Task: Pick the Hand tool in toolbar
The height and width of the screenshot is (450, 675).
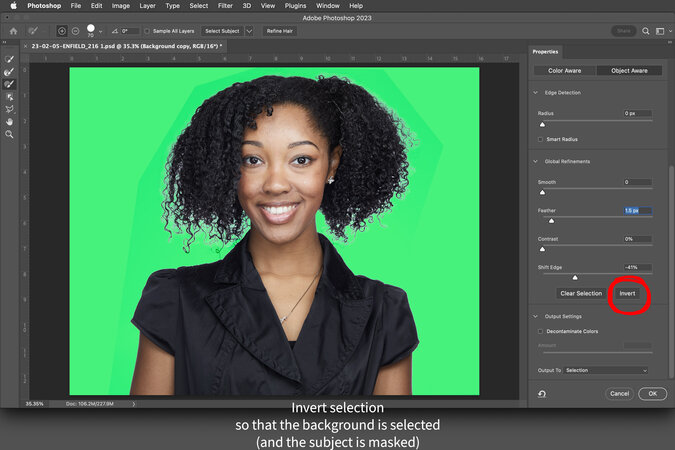Action: pos(10,121)
